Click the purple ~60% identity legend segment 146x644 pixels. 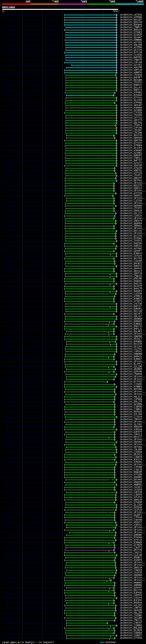(x=73, y=4)
